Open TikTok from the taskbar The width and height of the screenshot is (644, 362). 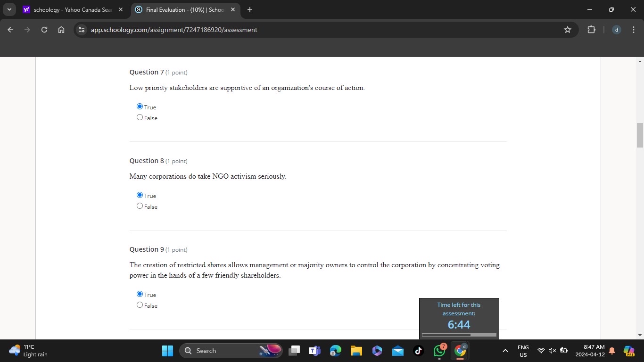[419, 351]
